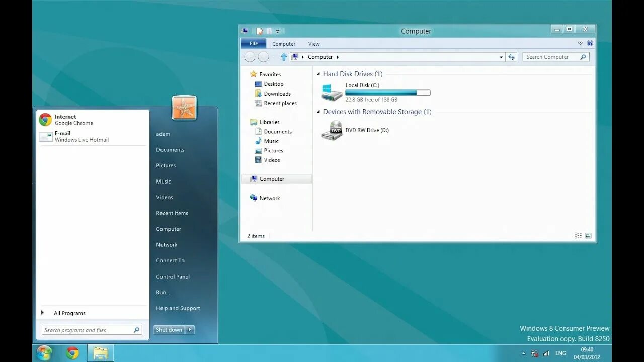644x362 pixels.
Task: Open Music from Start menu
Action: point(164,182)
